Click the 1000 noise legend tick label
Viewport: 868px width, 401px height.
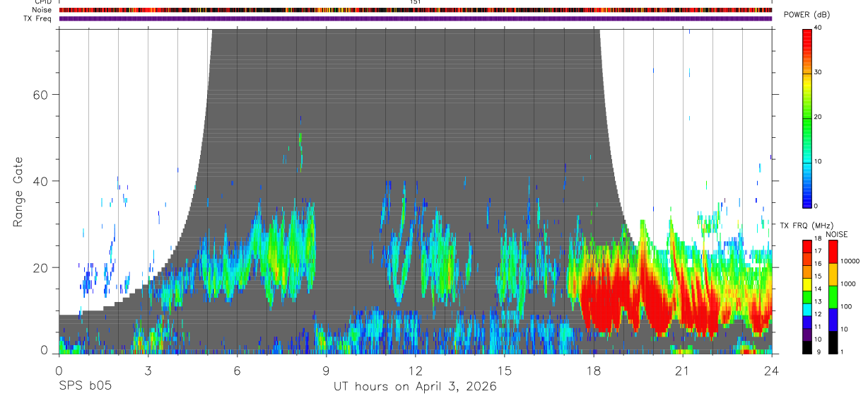point(848,284)
